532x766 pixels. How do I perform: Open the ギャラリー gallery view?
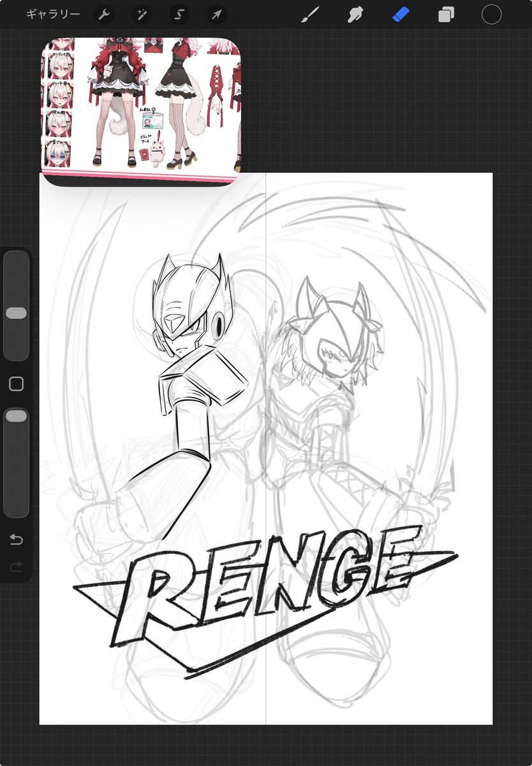pyautogui.click(x=53, y=14)
